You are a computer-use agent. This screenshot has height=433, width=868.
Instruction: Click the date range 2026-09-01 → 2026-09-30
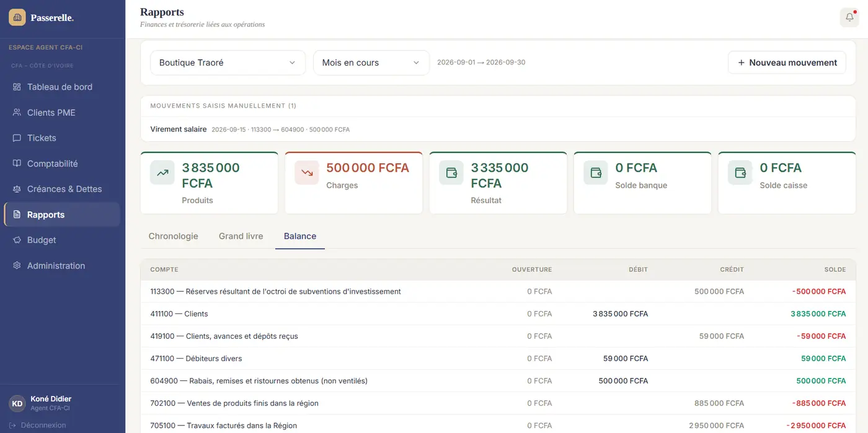(x=481, y=63)
